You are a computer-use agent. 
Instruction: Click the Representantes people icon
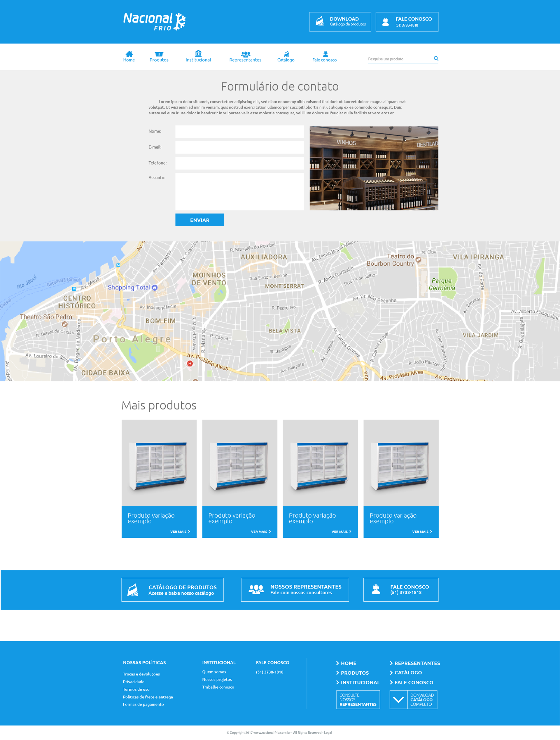pyautogui.click(x=245, y=54)
